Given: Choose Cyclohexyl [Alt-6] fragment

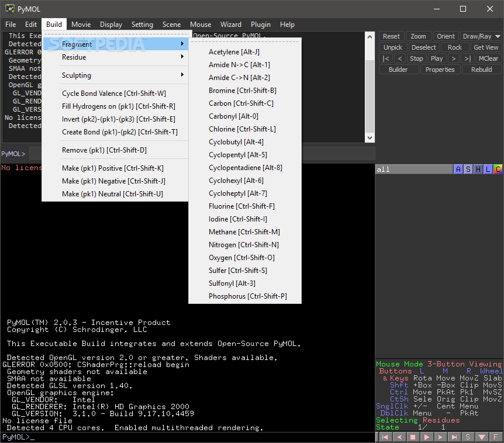Looking at the screenshot, I should [x=245, y=180].
